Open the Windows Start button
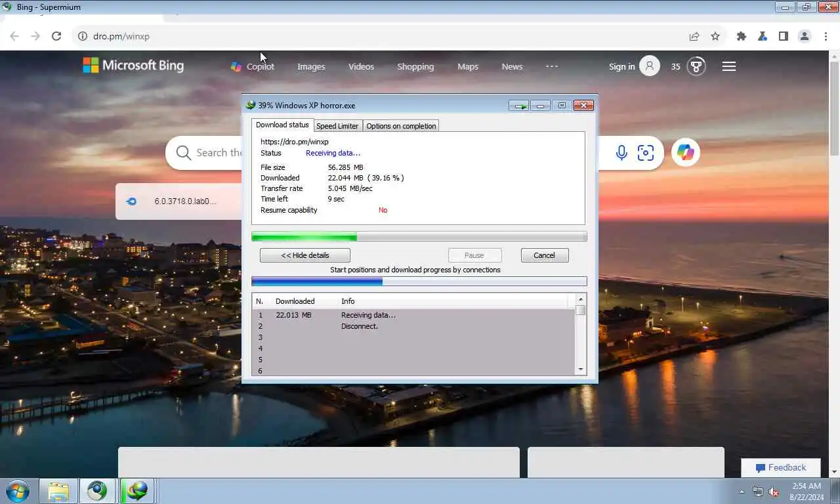Image resolution: width=840 pixels, height=504 pixels. (x=18, y=491)
